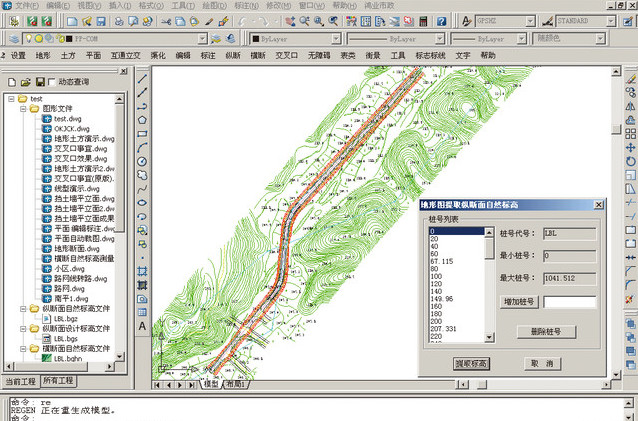
Task: Open the STANDARD dimension style dropdown
Action: pyautogui.click(x=611, y=21)
